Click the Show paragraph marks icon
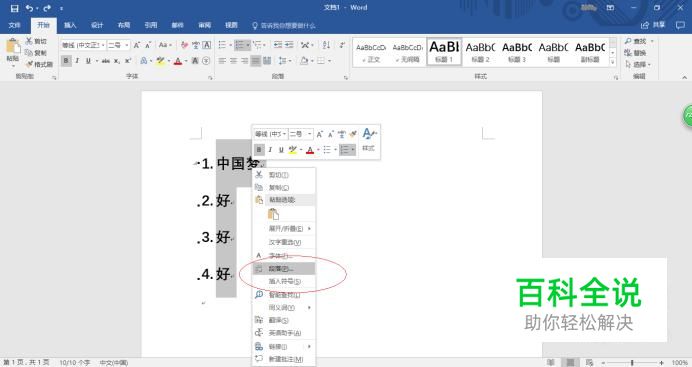692x367 pixels. pos(342,45)
